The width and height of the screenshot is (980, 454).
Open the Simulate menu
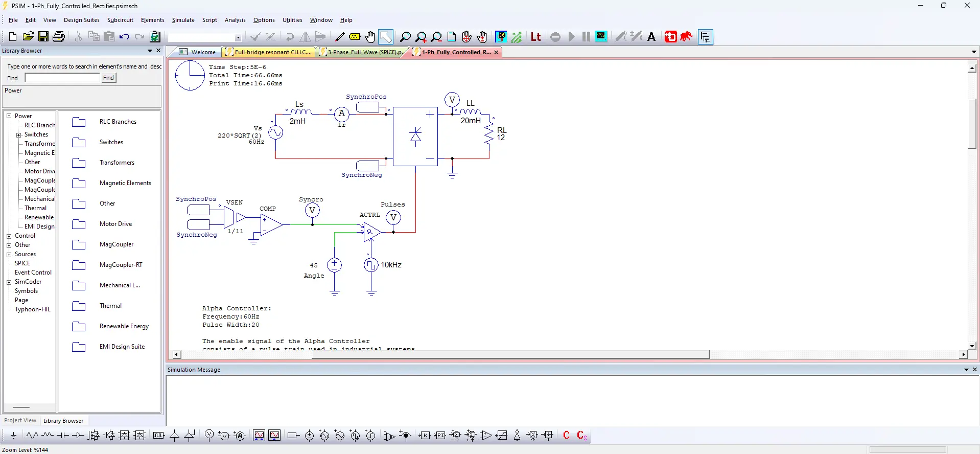(183, 20)
